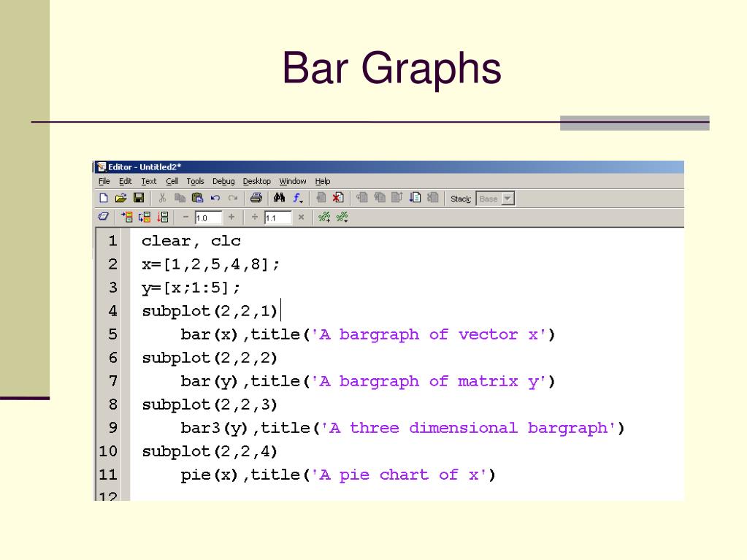Click the clear breakpoints red X icon

[337, 198]
